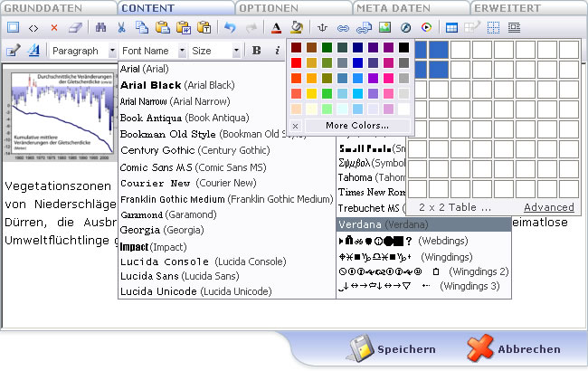The width and height of the screenshot is (588, 371).
Task: Click the insert image icon
Action: (384, 27)
